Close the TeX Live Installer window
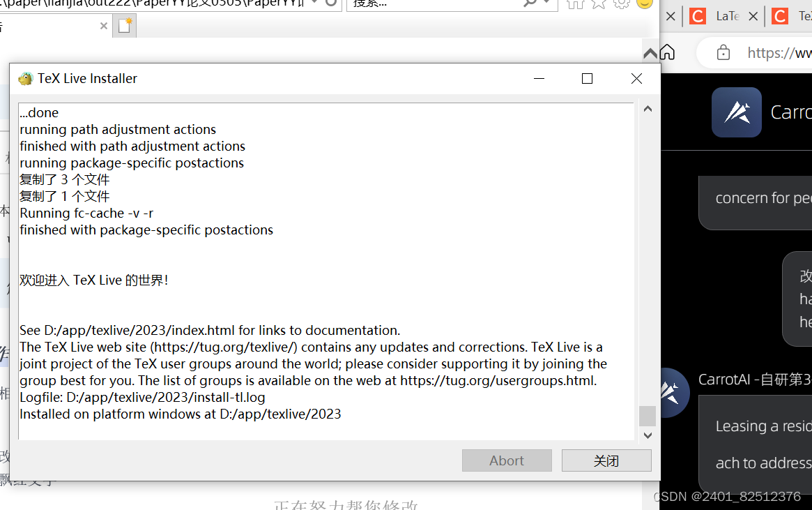 tap(636, 79)
